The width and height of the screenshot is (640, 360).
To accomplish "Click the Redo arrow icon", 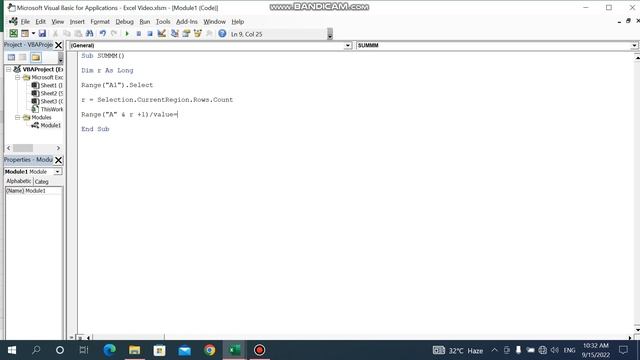I will coord(114,33).
